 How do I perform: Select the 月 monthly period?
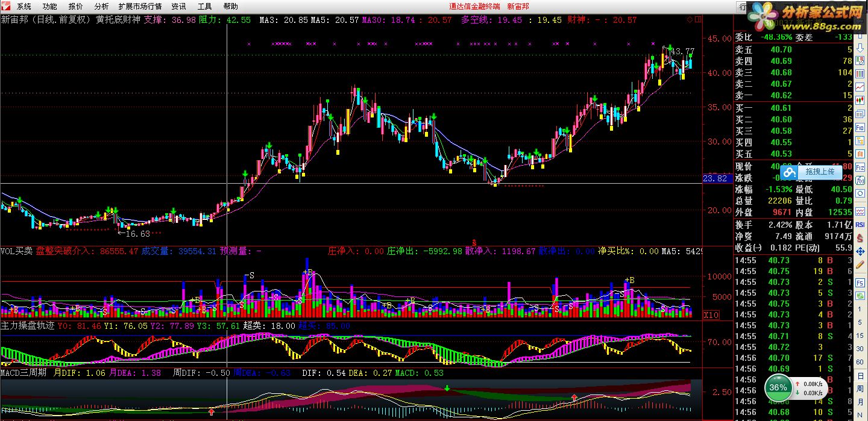pos(860,402)
